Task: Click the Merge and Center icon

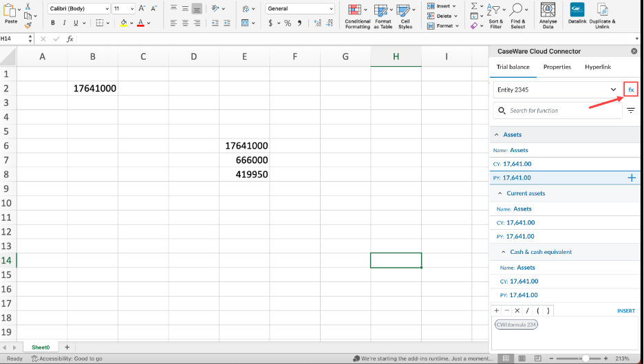Action: (245, 23)
